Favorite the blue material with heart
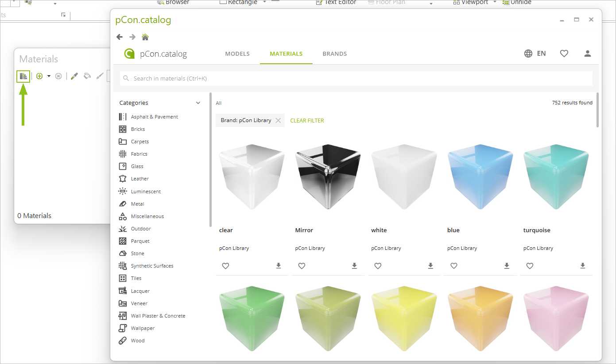The width and height of the screenshot is (616, 364). click(x=454, y=266)
